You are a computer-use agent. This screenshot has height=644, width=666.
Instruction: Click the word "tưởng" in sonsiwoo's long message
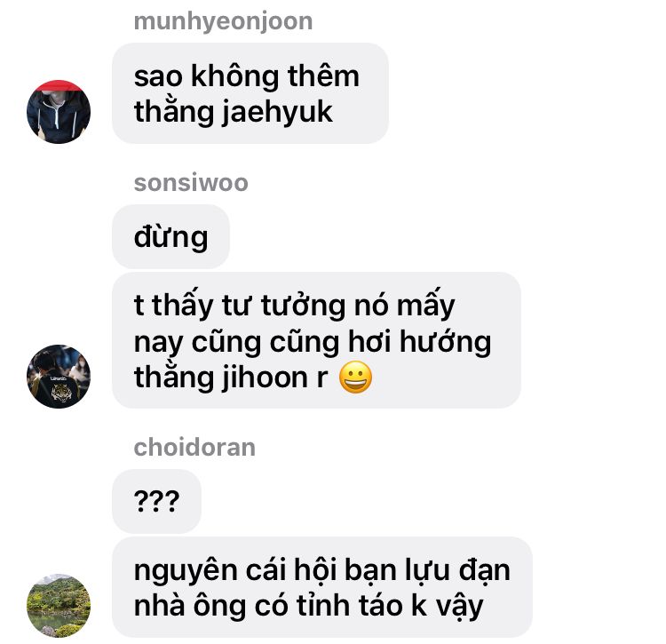tap(304, 305)
